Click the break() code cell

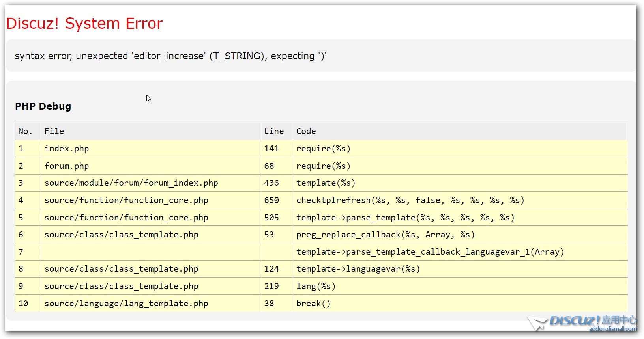click(460, 304)
